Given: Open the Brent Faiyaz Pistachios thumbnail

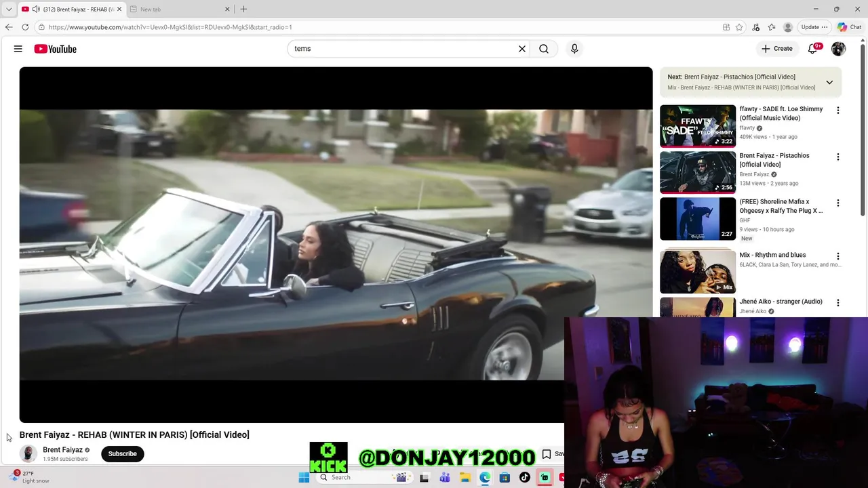Looking at the screenshot, I should pyautogui.click(x=698, y=172).
